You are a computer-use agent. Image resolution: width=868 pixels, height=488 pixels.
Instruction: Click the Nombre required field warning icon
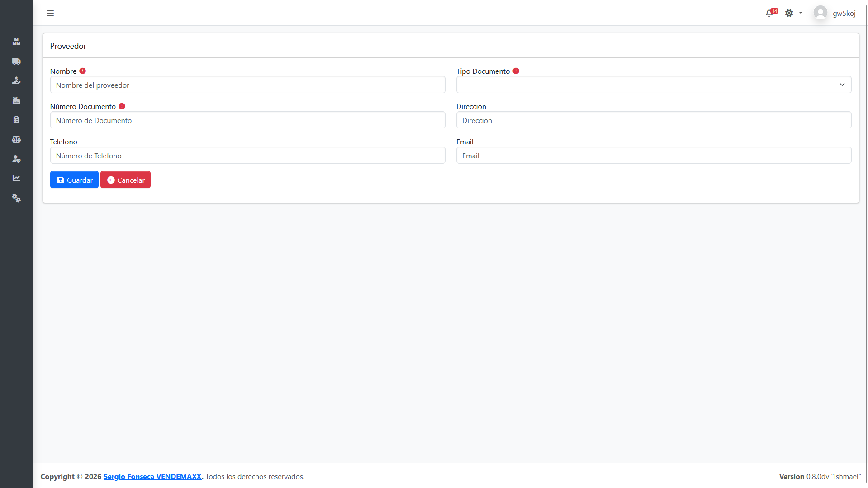[x=82, y=71]
